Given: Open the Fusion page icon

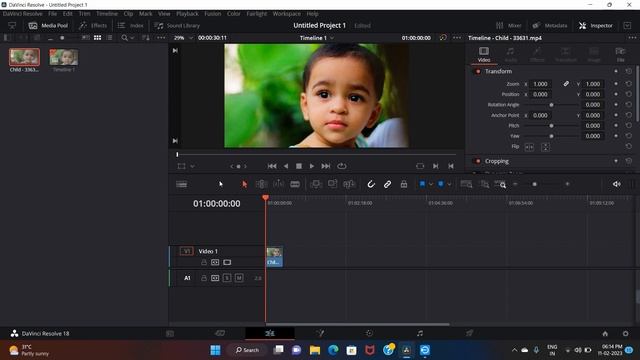Looking at the screenshot, I should coord(320,333).
